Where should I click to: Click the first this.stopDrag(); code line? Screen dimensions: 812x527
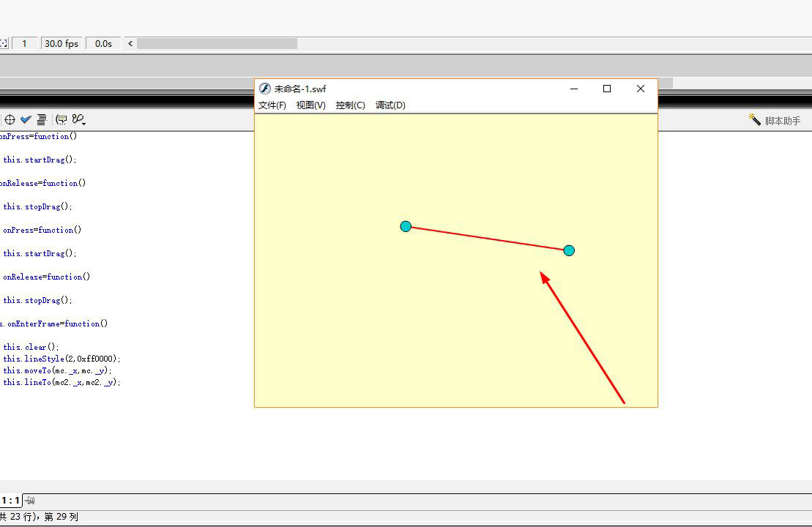coord(38,206)
